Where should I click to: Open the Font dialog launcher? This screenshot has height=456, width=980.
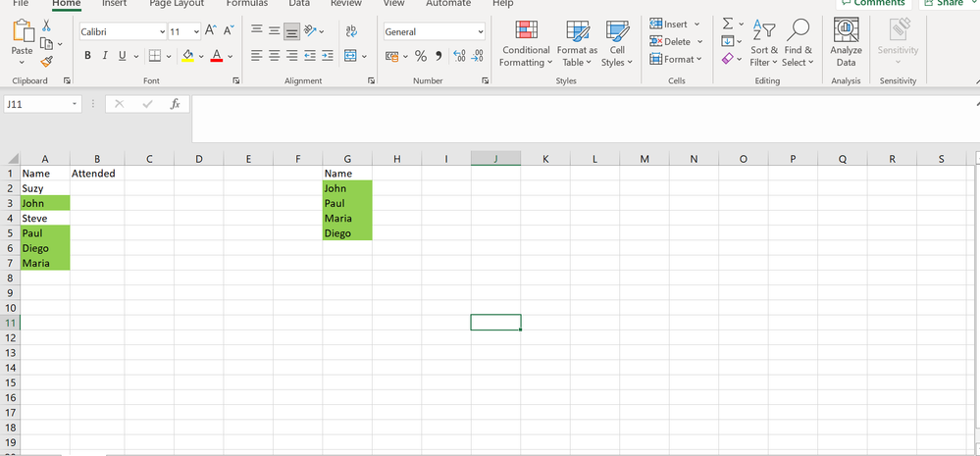pos(236,80)
